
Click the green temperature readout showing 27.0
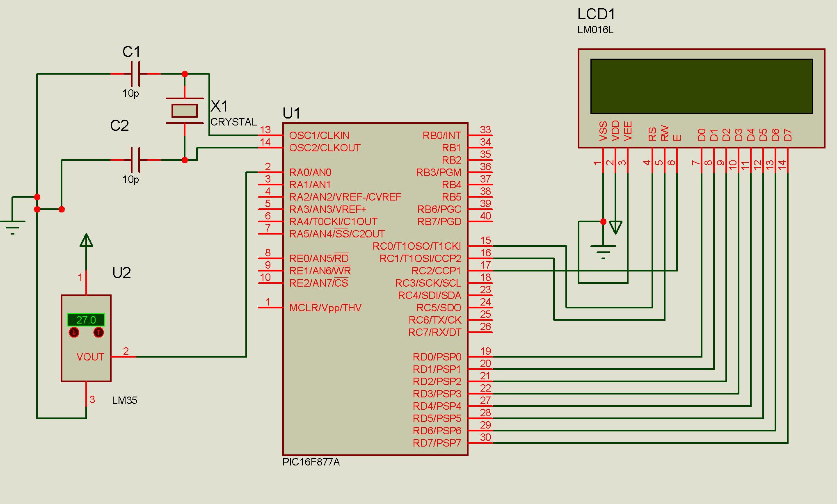click(x=85, y=320)
